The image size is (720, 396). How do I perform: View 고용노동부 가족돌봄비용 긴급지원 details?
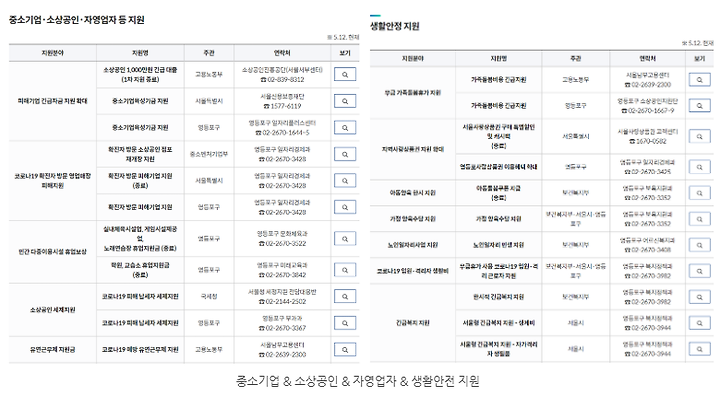(x=699, y=79)
